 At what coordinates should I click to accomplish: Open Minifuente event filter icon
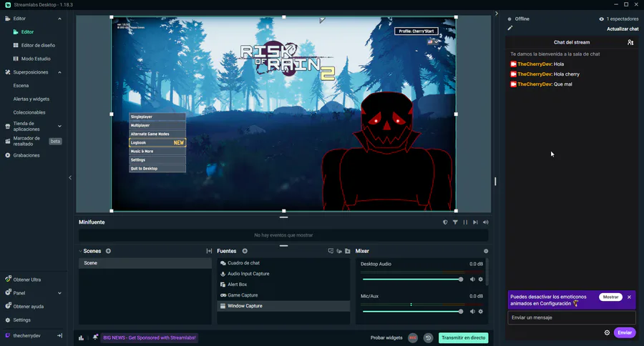coord(455,222)
